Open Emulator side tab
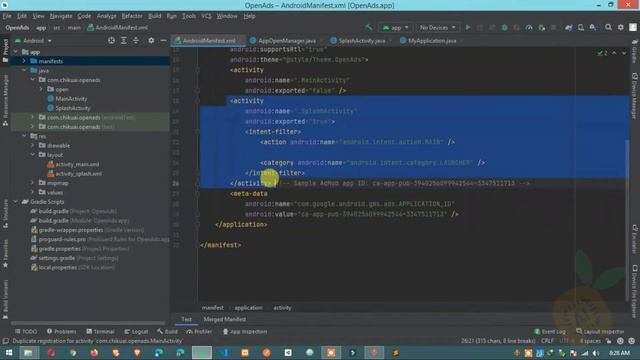 [x=634, y=239]
